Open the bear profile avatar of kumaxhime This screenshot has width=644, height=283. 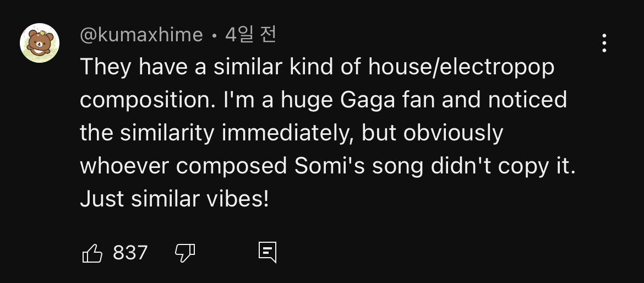(40, 43)
